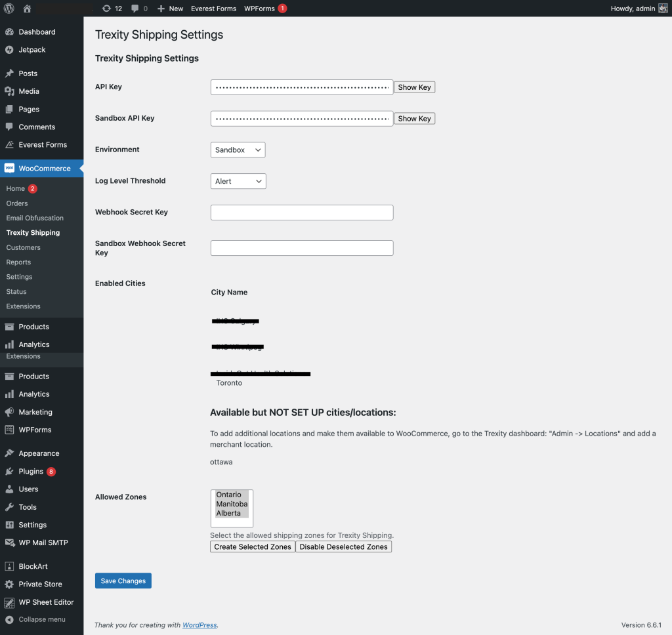Select Alberta in the Allowed Zones list

(x=232, y=513)
